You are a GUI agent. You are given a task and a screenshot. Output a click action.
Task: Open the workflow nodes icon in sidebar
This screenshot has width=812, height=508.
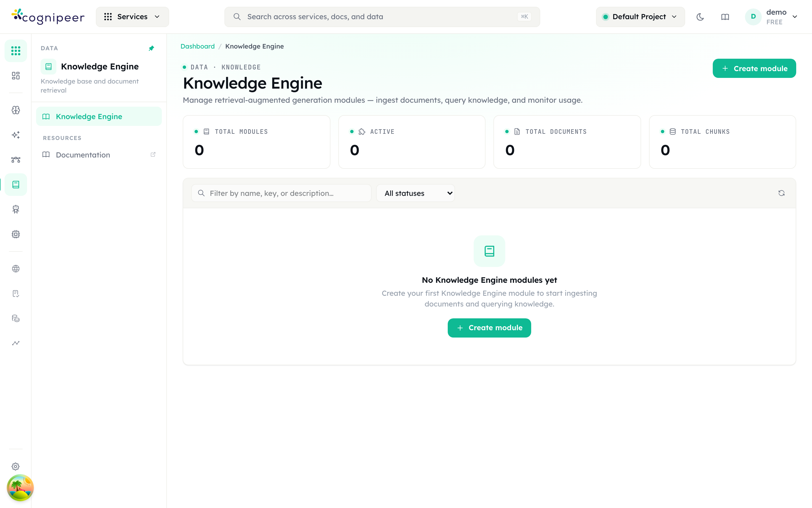click(16, 160)
